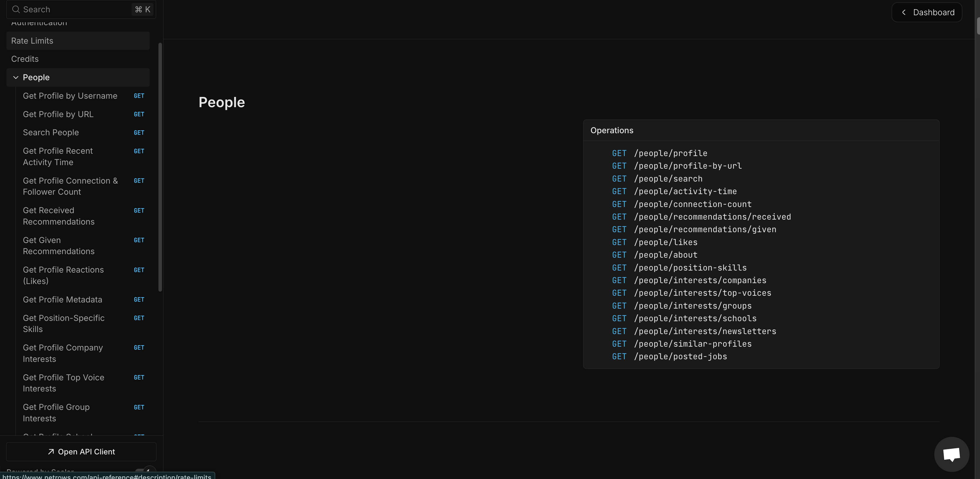The width and height of the screenshot is (980, 479).
Task: Click the GET badge beside Search People
Action: (x=139, y=132)
